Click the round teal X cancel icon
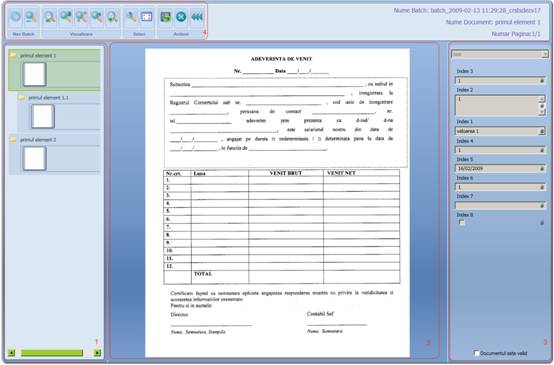 pos(181,17)
